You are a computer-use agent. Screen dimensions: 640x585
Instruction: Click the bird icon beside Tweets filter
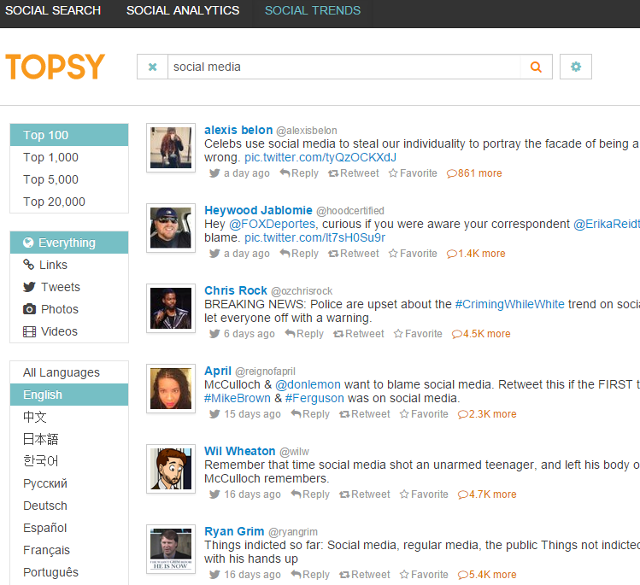[x=29, y=287]
